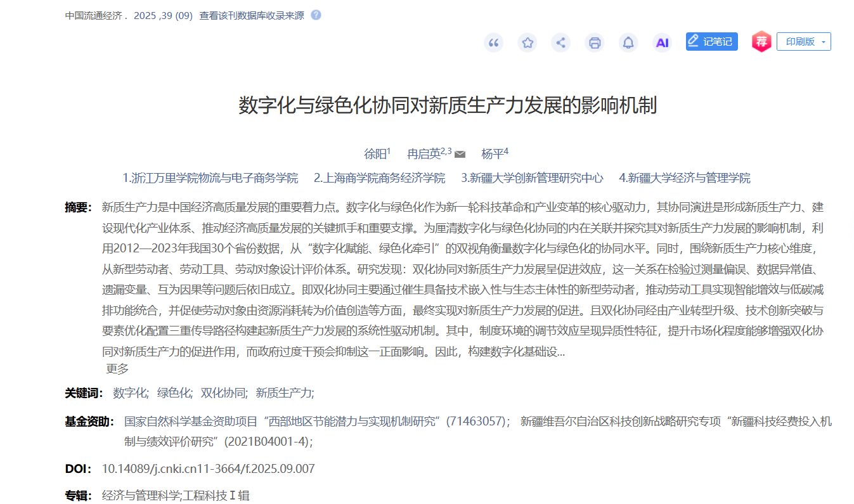Screen dimensions: 854x504
Task: Open 浙江万里学院物流与电子商务学院 affiliation
Action: [x=210, y=178]
